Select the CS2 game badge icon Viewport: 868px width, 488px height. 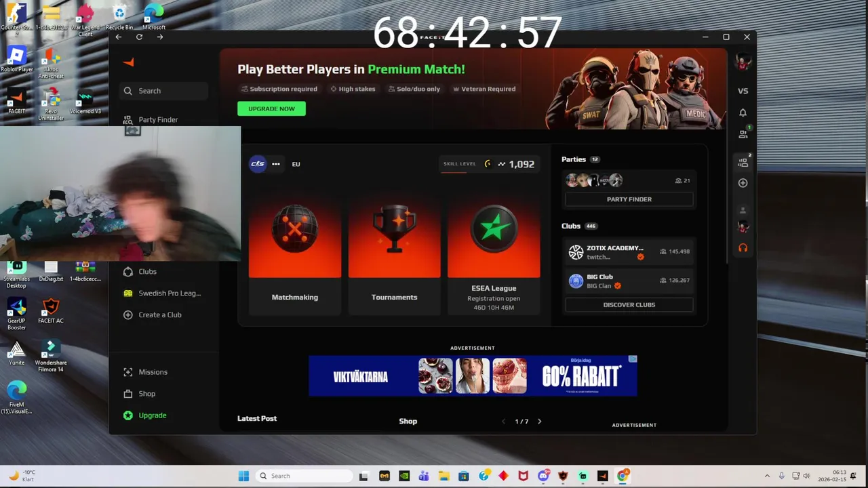(258, 164)
